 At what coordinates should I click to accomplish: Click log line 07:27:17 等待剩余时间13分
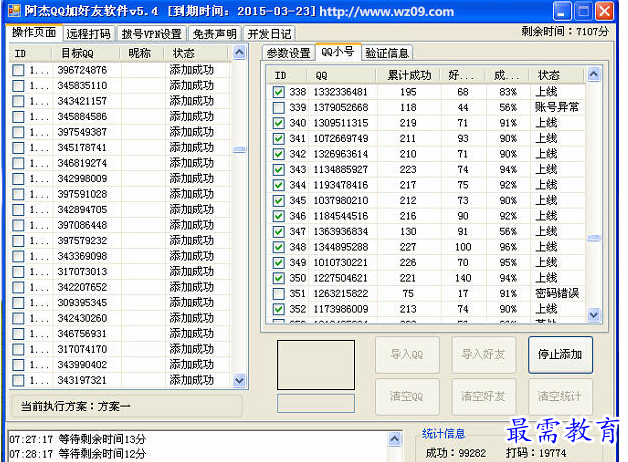click(x=77, y=440)
